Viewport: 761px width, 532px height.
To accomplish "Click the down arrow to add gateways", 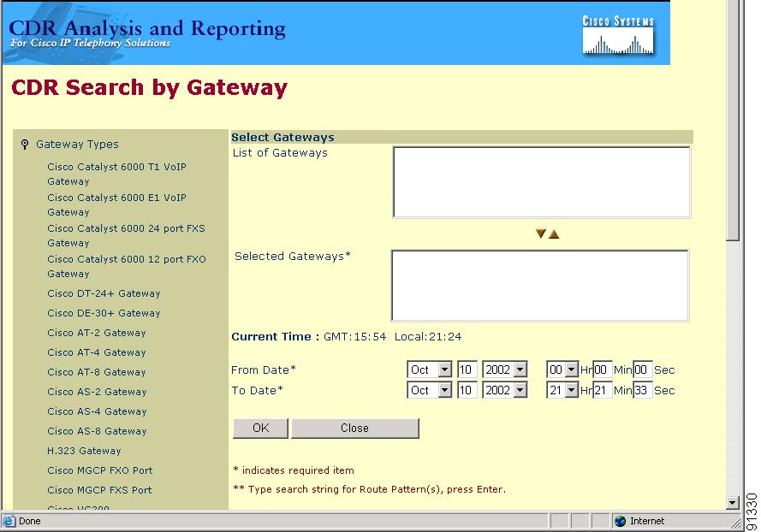I will click(541, 233).
